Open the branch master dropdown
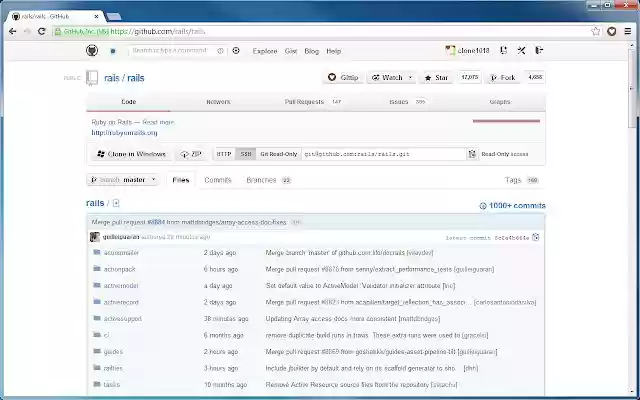The image size is (640, 400). coord(122,180)
